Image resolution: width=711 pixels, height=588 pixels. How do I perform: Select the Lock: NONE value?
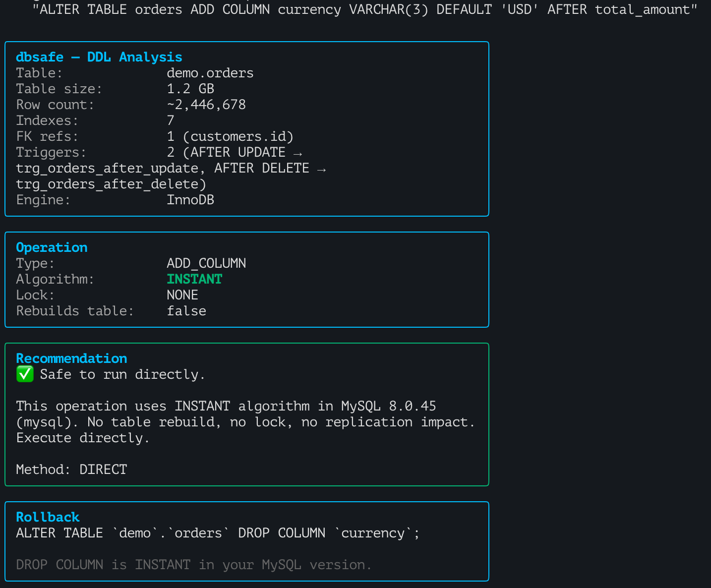[x=182, y=294]
